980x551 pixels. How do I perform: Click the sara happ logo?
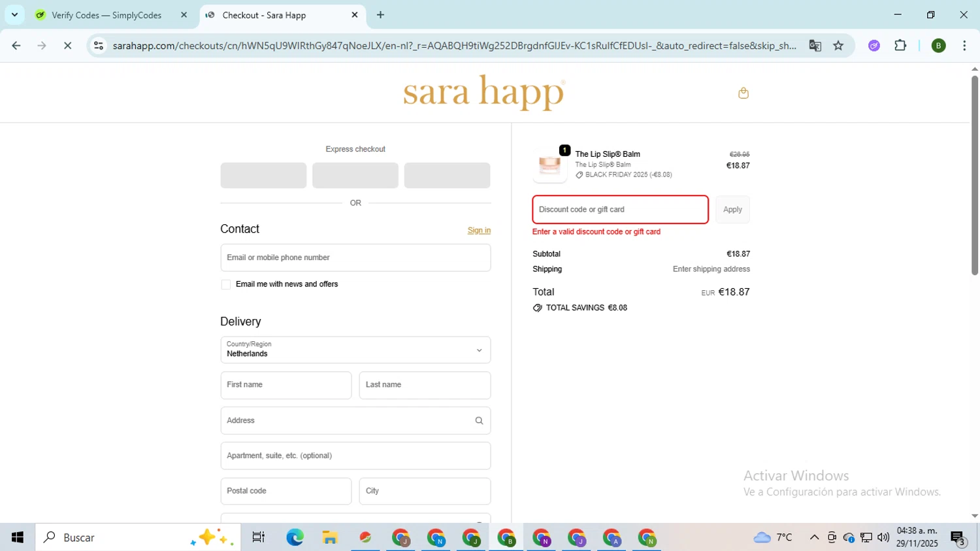[484, 93]
